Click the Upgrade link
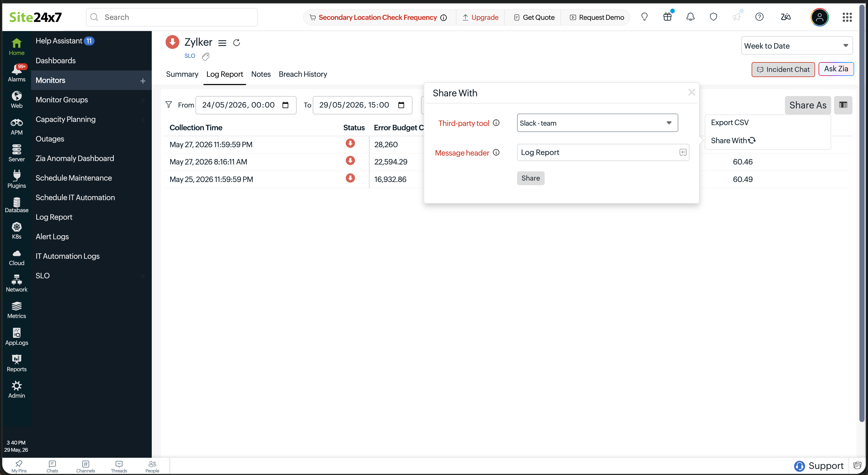 tap(480, 17)
